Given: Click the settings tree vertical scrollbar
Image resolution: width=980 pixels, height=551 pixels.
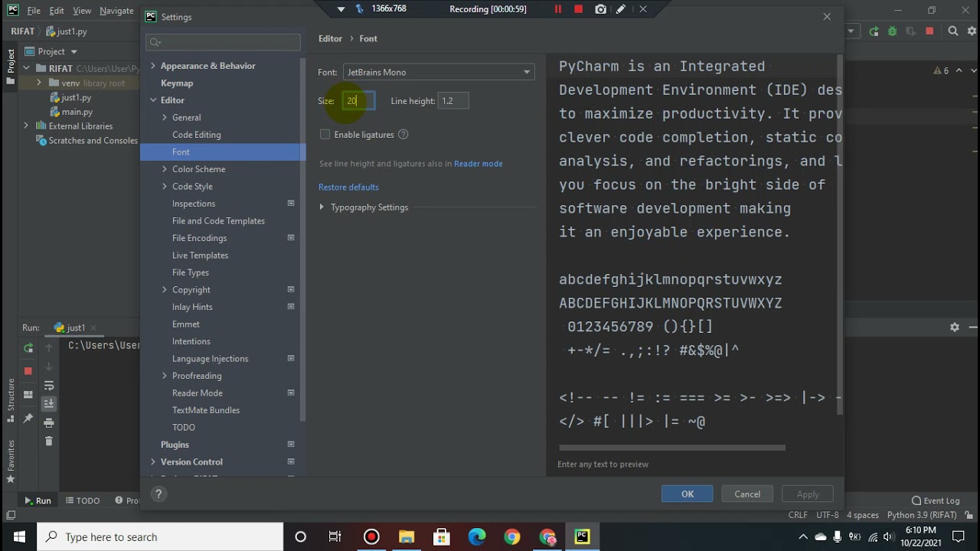Looking at the screenshot, I should [x=303, y=239].
